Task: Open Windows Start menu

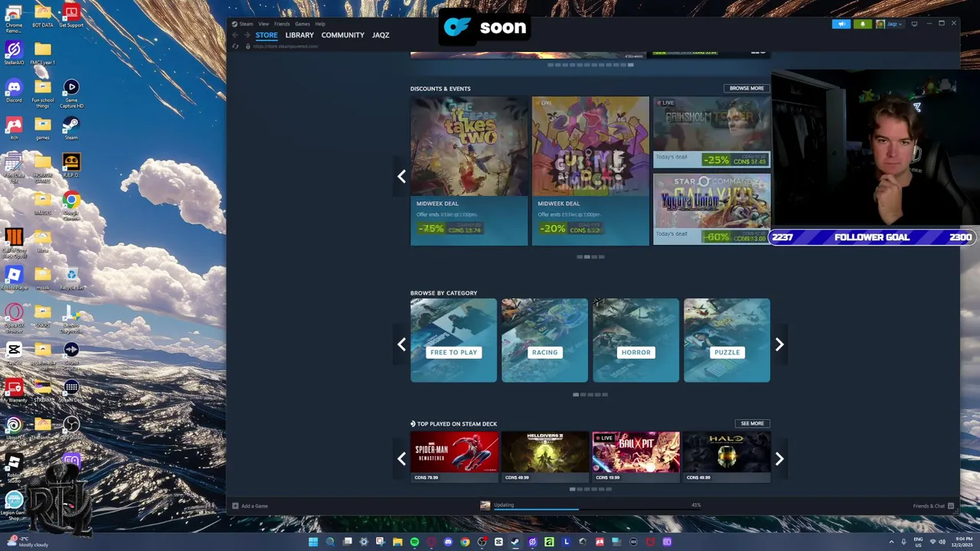Action: [313, 542]
